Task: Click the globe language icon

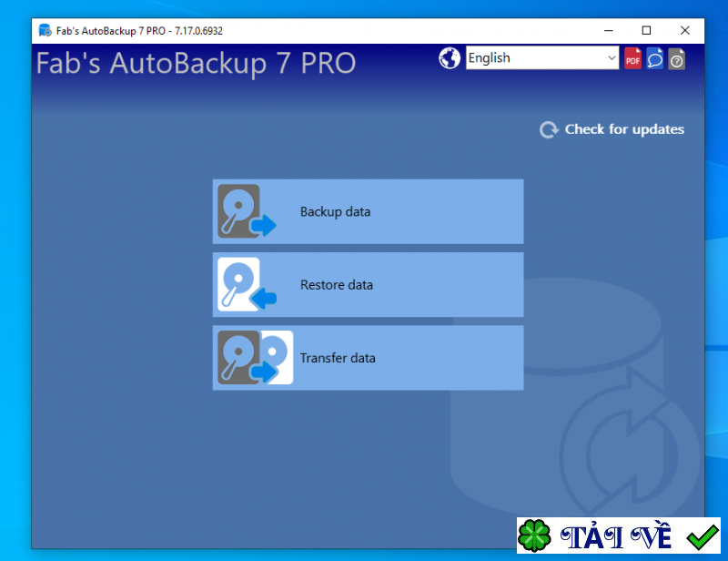Action: 450,58
